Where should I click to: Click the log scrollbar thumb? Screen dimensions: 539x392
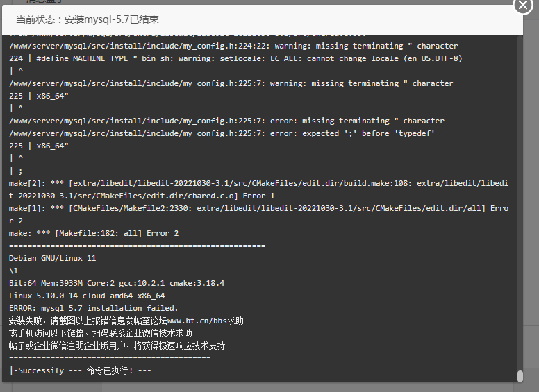coord(520,376)
